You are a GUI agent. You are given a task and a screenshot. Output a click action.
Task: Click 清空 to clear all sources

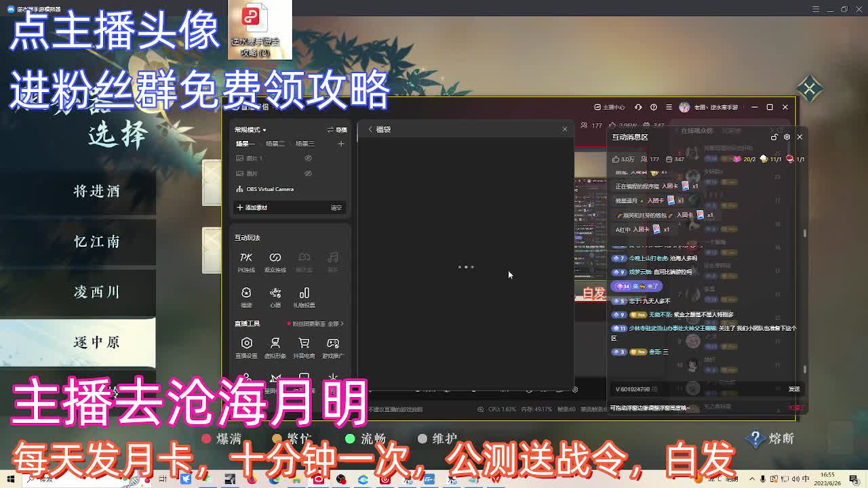(338, 207)
